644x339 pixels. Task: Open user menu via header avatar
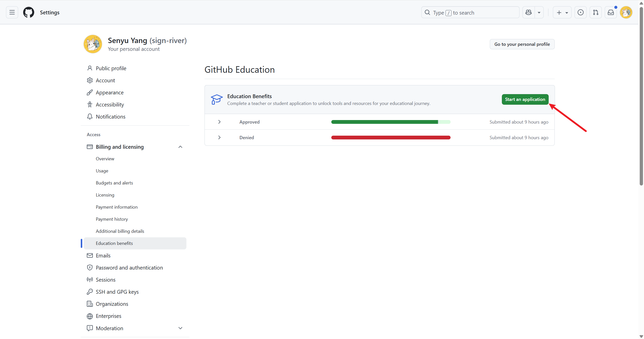click(x=626, y=12)
